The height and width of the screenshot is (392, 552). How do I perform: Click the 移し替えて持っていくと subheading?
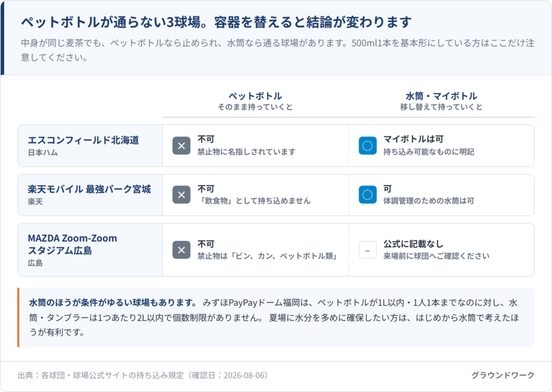pos(441,107)
